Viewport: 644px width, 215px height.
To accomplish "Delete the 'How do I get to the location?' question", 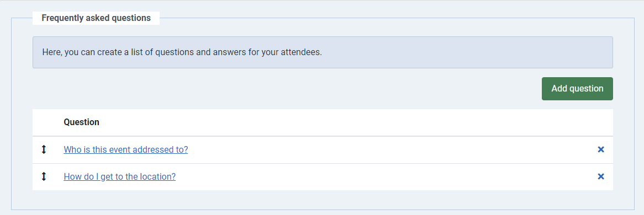I will tap(600, 176).
